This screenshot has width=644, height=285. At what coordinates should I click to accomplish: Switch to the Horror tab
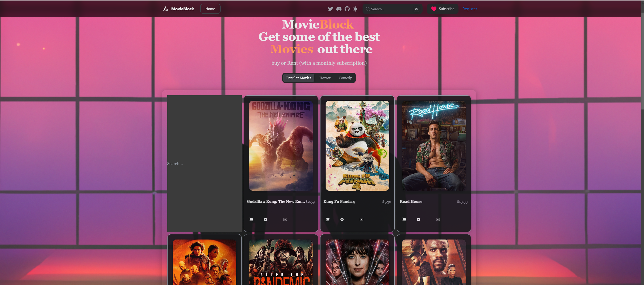click(325, 78)
